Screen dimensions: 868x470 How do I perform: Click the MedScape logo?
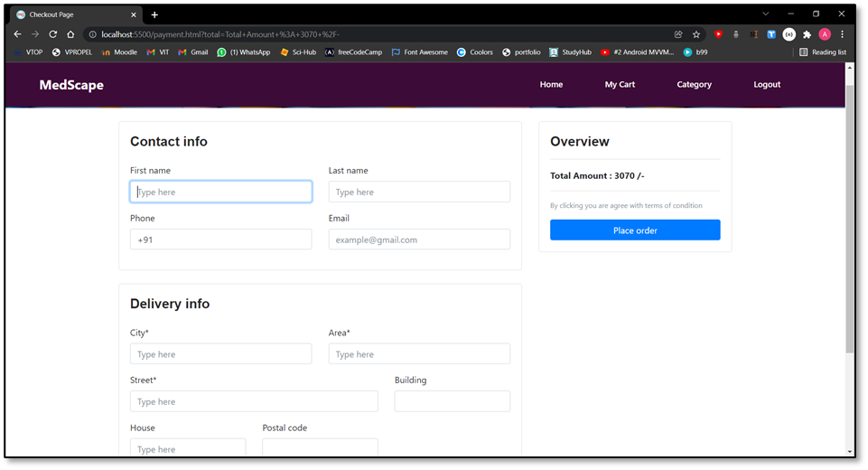(x=71, y=85)
